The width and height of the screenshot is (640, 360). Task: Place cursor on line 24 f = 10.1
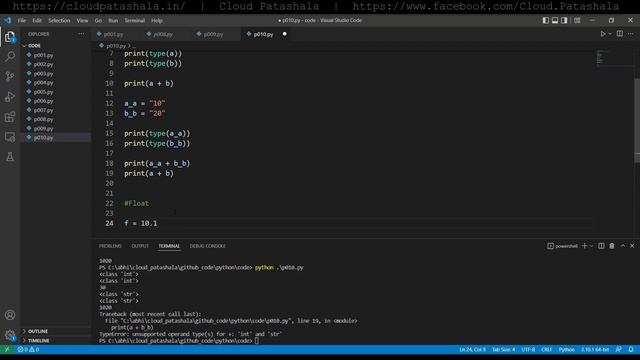click(141, 223)
